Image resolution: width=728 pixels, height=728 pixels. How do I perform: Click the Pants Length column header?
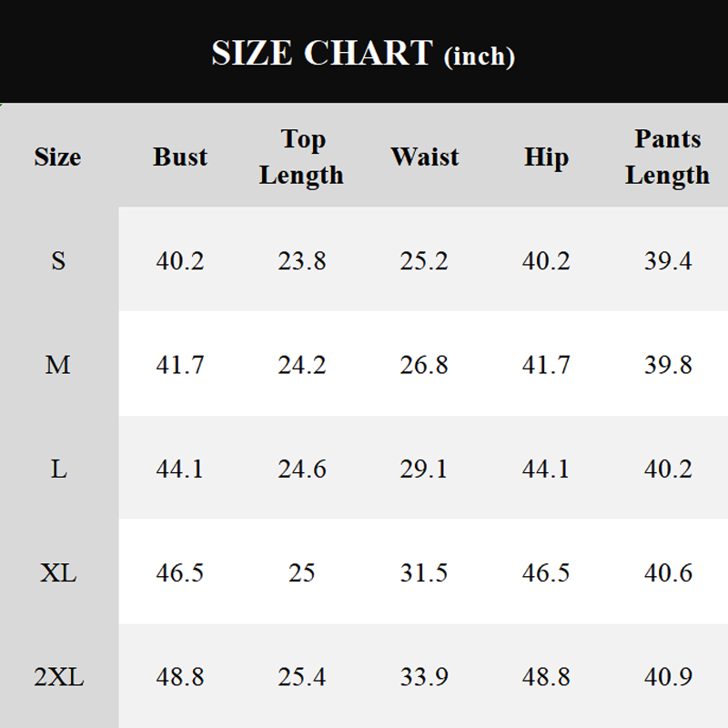tap(667, 157)
